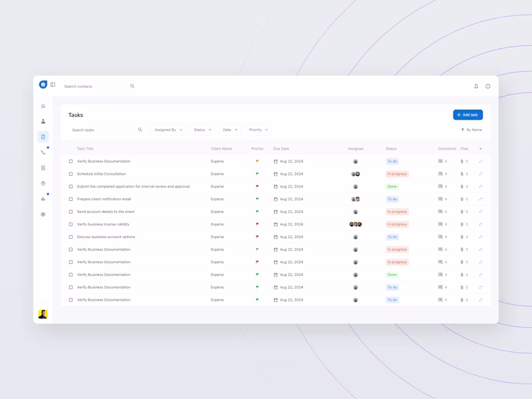Viewport: 532px width, 399px height.
Task: Open files for Send account details to the client
Action: click(x=464, y=211)
